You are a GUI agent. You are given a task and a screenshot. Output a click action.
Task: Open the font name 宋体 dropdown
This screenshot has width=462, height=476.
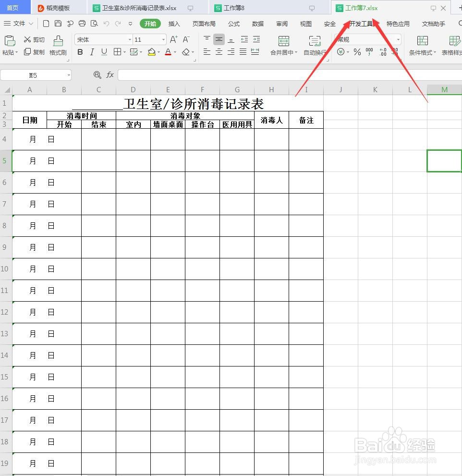[x=101, y=39]
